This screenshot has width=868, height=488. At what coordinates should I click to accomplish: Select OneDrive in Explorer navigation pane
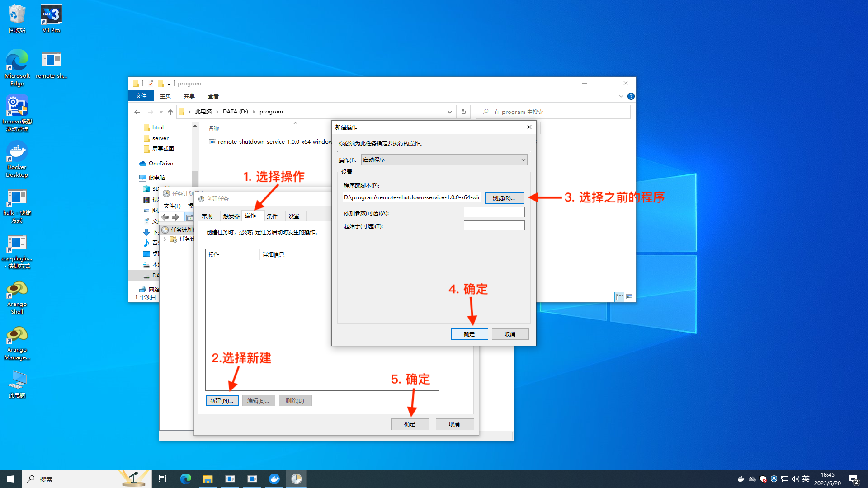pos(160,164)
